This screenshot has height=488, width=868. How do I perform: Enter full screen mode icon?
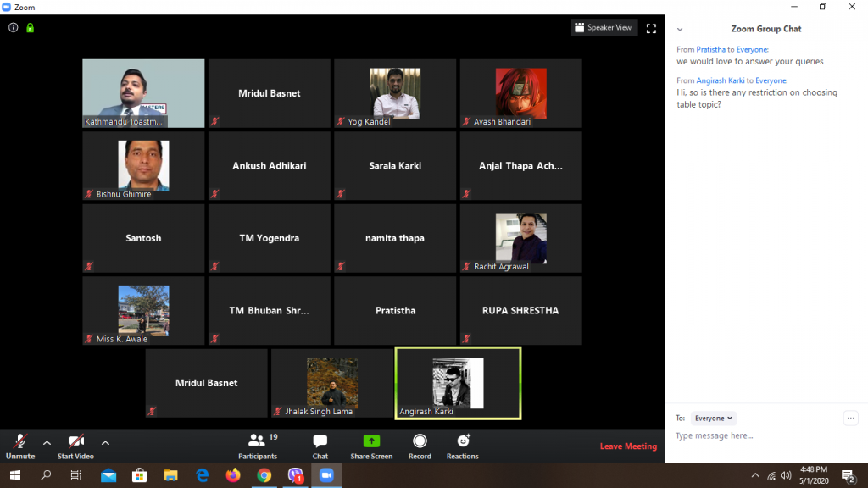pos(651,28)
